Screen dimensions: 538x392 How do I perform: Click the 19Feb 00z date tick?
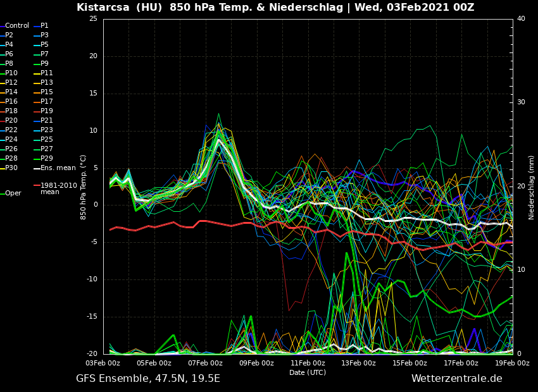click(x=511, y=364)
